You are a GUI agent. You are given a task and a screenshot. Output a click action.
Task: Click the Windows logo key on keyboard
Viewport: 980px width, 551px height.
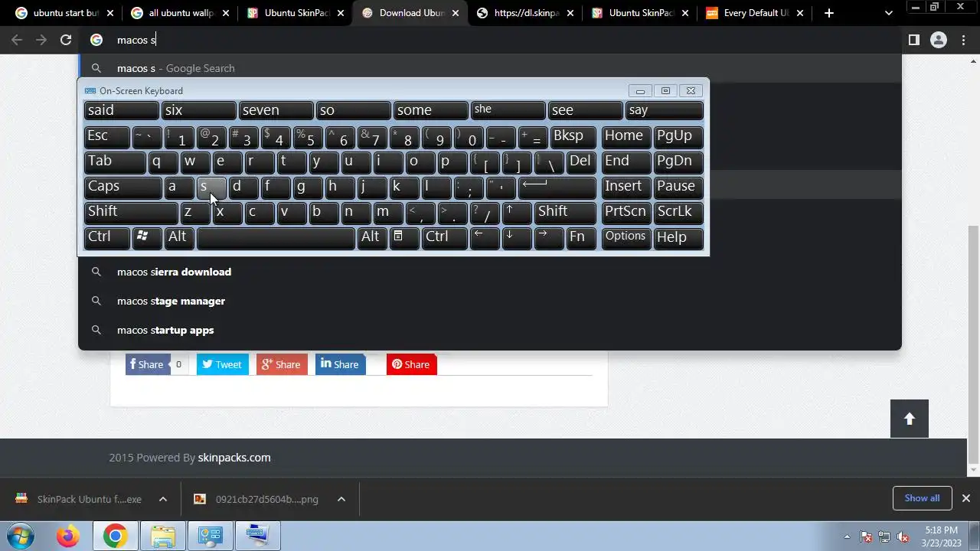[x=147, y=237]
